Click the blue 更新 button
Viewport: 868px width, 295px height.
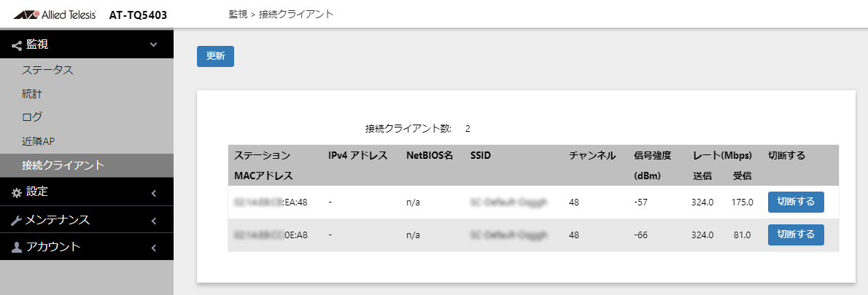(x=215, y=56)
